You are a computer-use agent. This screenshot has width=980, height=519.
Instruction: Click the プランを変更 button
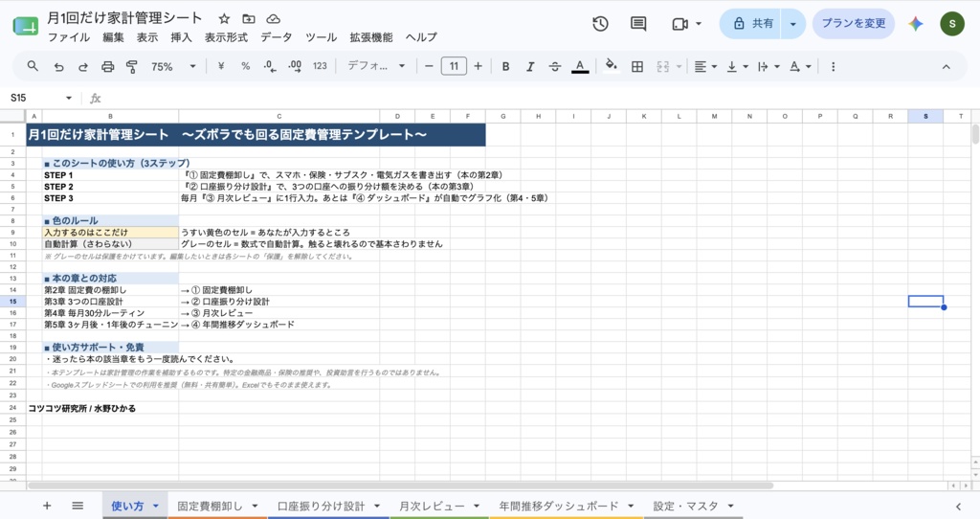(853, 24)
